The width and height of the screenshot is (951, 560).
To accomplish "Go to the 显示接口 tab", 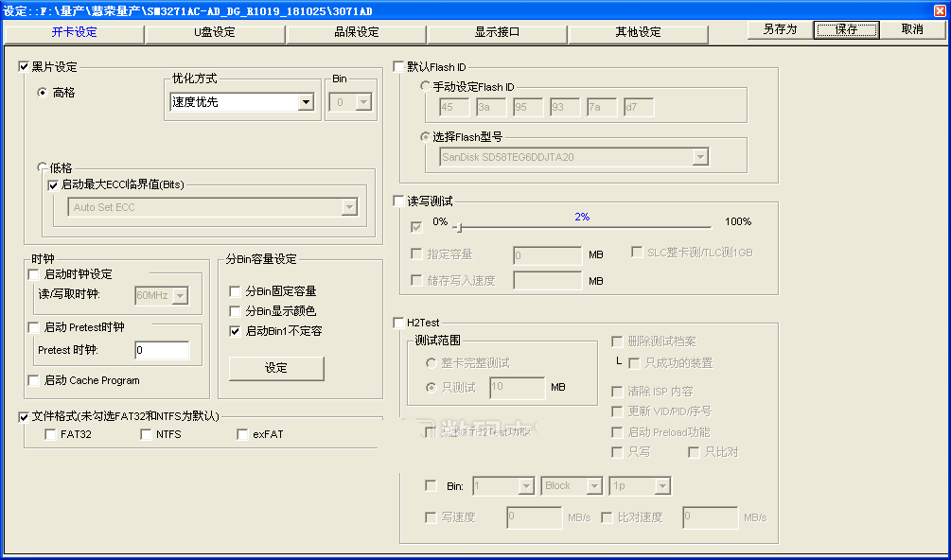I will point(497,32).
